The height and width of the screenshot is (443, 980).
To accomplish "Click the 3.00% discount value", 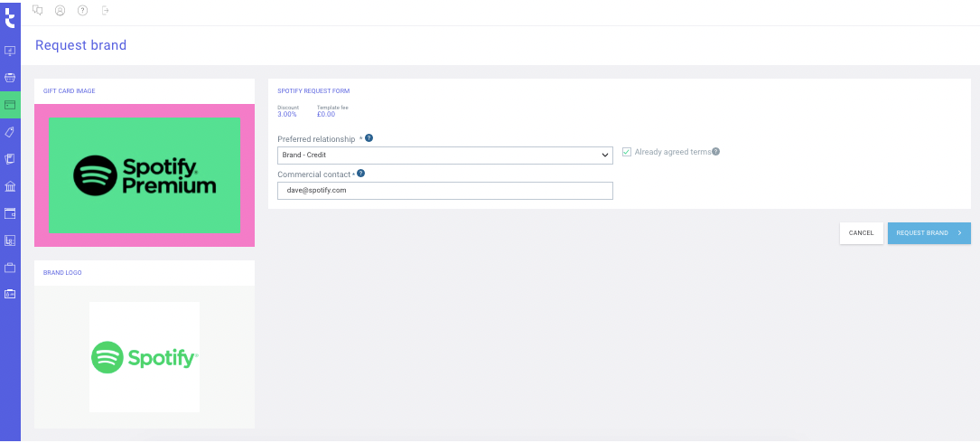I will 287,114.
